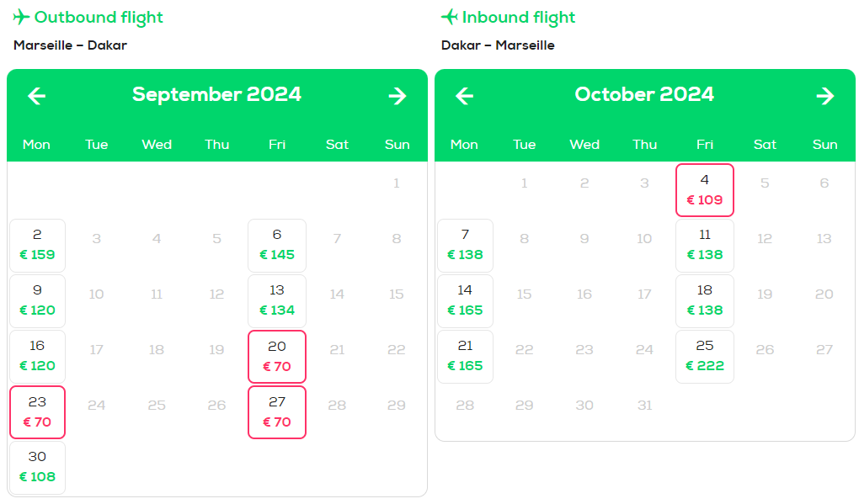Pick September 27 outbound at €70
859x504 pixels.
click(x=277, y=412)
